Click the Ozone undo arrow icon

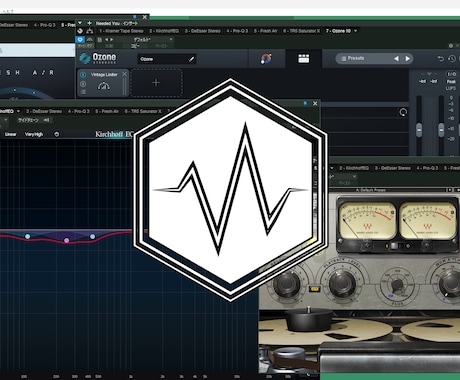click(441, 59)
